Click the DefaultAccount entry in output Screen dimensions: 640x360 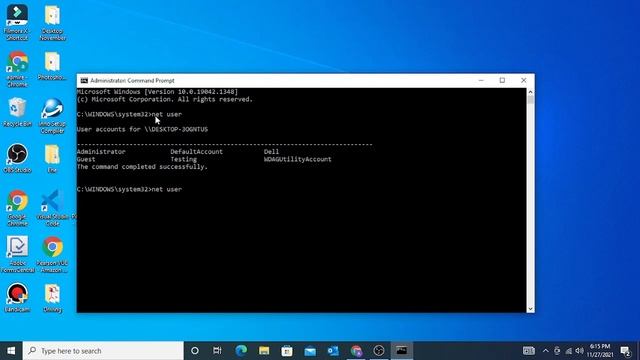197,151
